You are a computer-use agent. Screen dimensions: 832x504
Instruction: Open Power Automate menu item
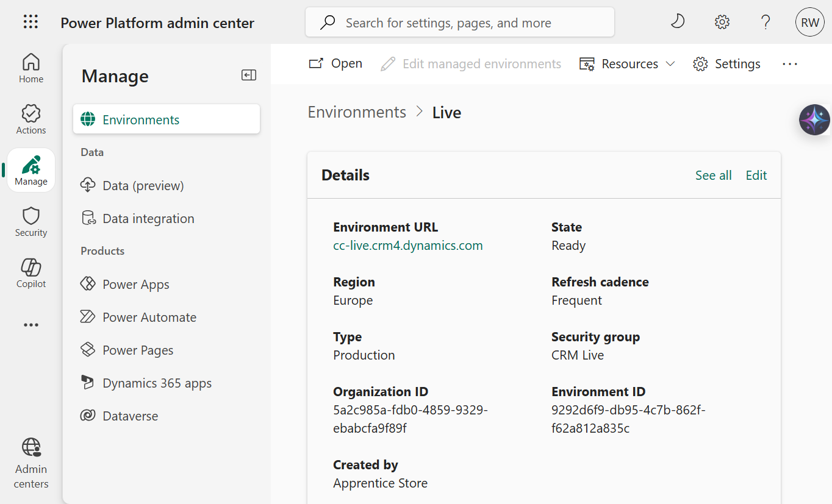pos(167,317)
